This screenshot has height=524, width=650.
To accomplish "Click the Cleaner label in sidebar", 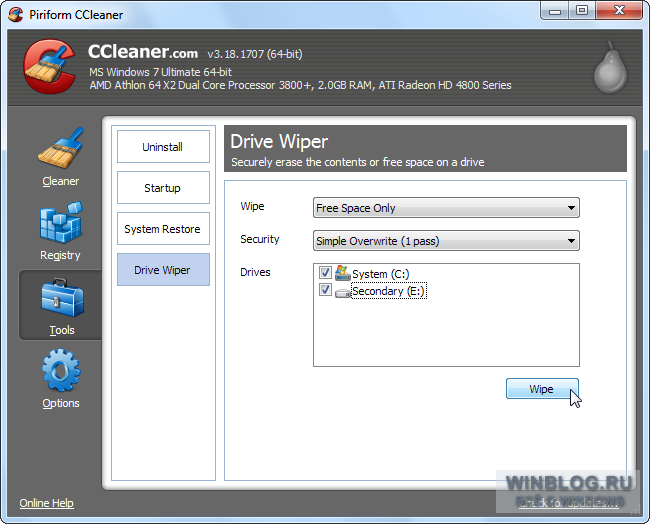I will (x=61, y=181).
